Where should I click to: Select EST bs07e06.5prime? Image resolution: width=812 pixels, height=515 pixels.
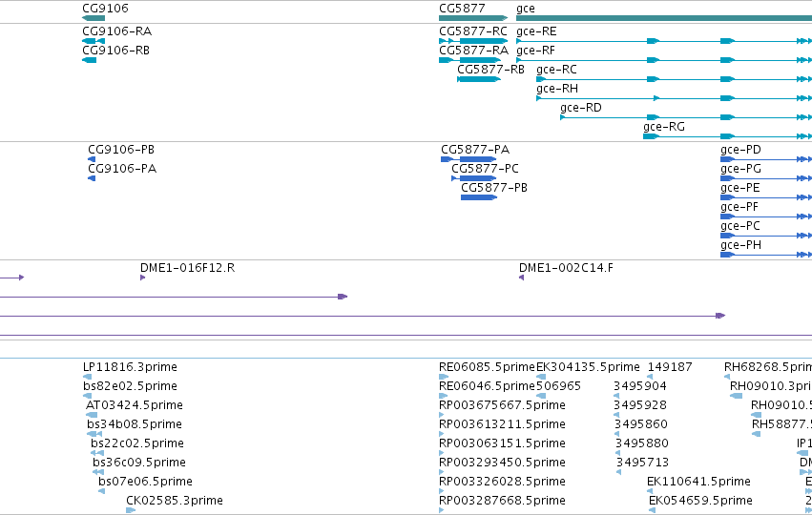click(146, 482)
